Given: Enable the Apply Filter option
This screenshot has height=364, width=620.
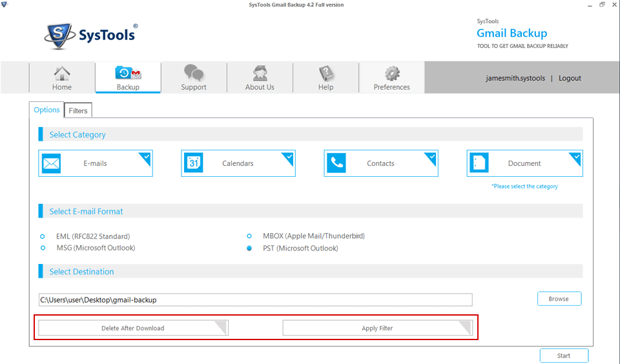Looking at the screenshot, I should [x=378, y=328].
